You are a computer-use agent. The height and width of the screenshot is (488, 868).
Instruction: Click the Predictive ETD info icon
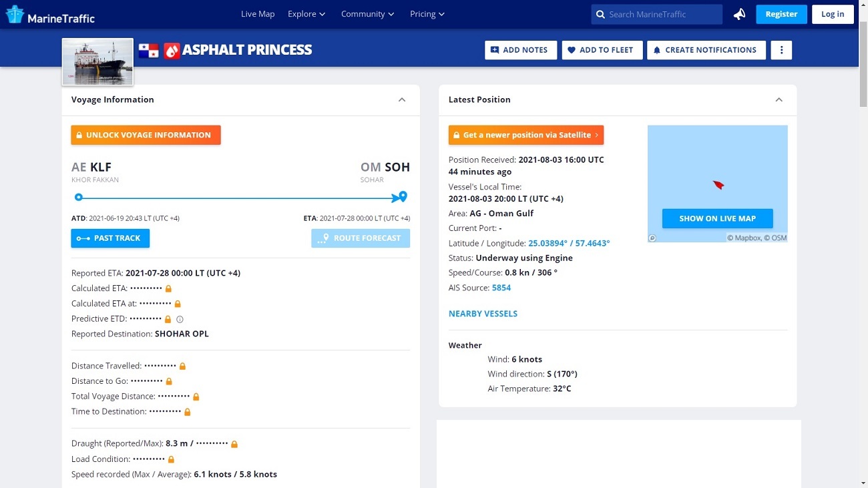point(180,319)
